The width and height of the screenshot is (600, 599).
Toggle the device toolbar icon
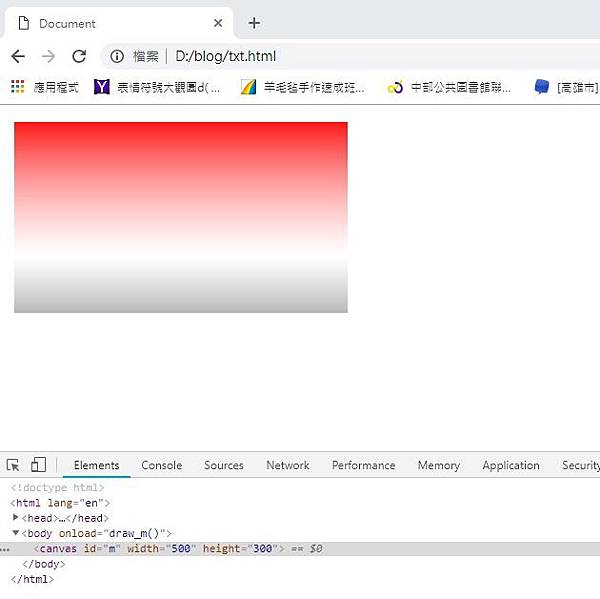pos(38,465)
